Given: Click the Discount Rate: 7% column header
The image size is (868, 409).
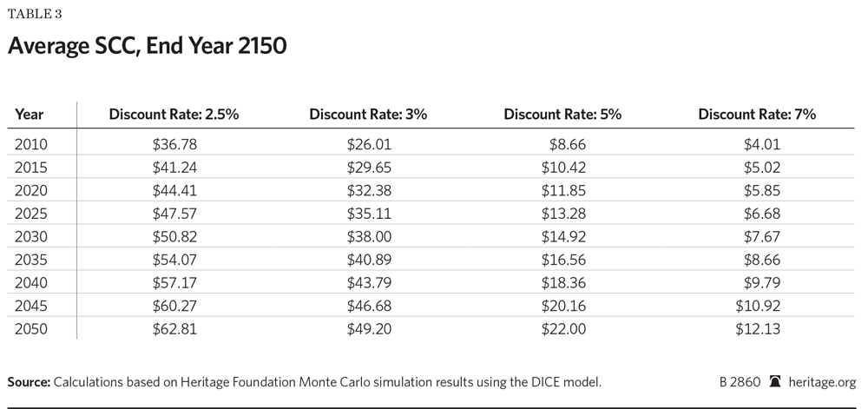Looking at the screenshot, I should [x=757, y=115].
